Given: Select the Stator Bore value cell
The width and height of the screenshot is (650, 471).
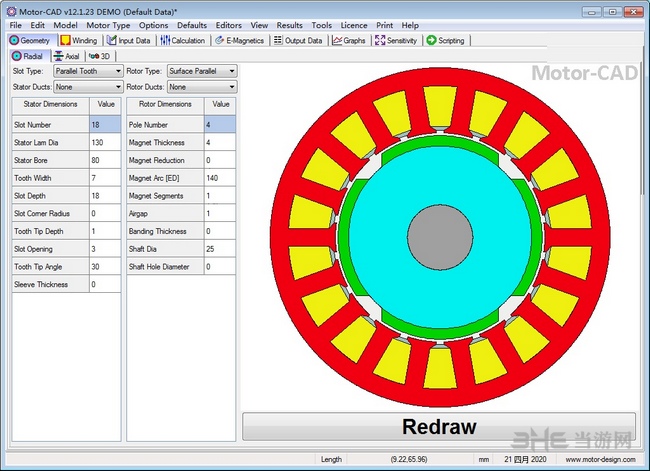Looking at the screenshot, I should click(x=105, y=160).
